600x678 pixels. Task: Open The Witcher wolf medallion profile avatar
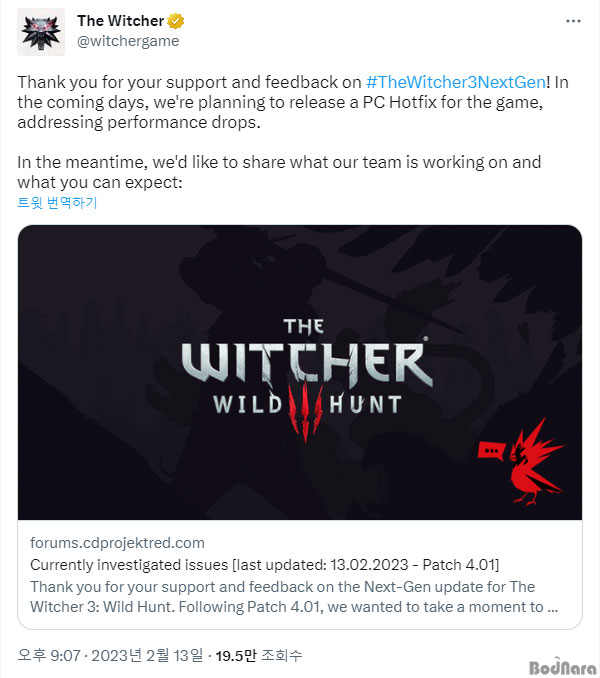pyautogui.click(x=41, y=32)
